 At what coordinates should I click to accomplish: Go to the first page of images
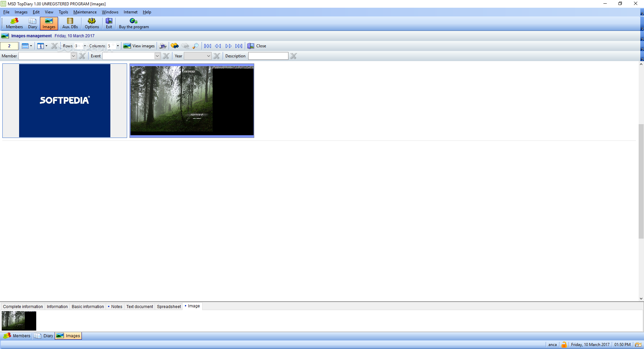[208, 46]
